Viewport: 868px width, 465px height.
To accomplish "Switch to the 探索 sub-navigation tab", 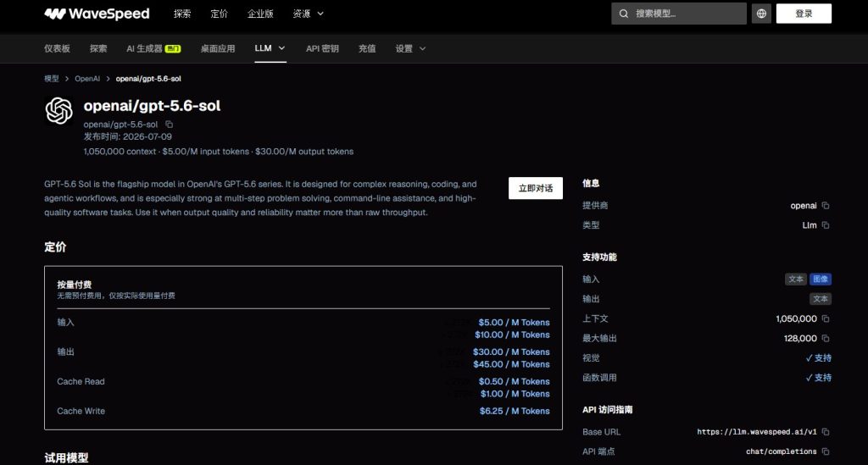I will pyautogui.click(x=98, y=48).
